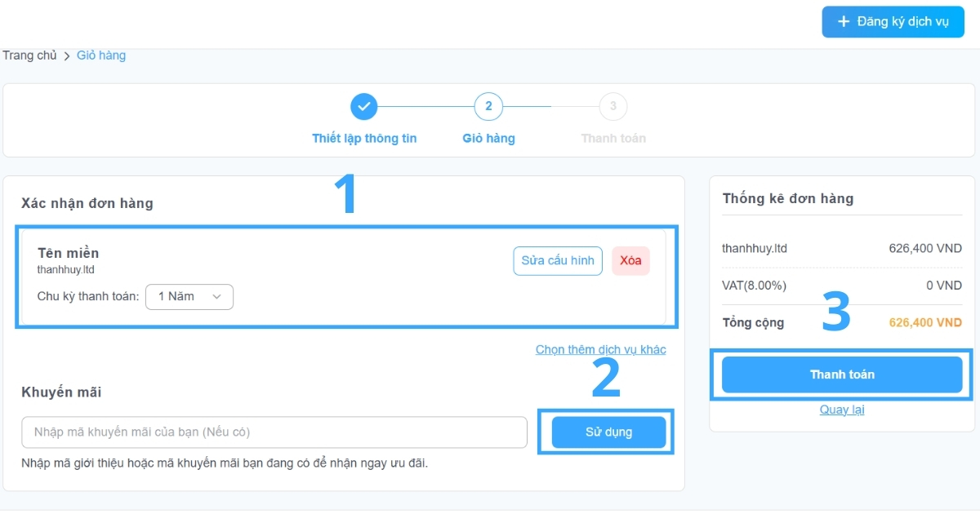The height and width of the screenshot is (514, 980).
Task: Select Giỏ hàng in the breadcrumb
Action: pyautogui.click(x=101, y=55)
